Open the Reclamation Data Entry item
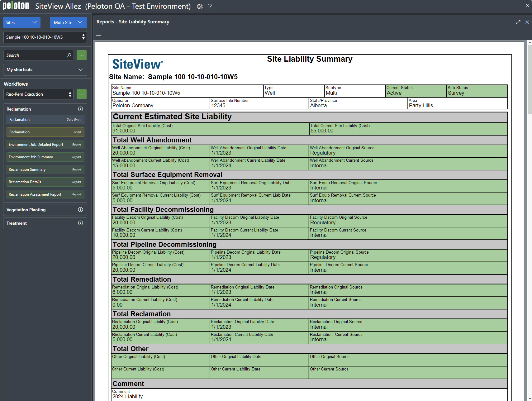Viewport: 532px width, 401px height. pos(45,120)
